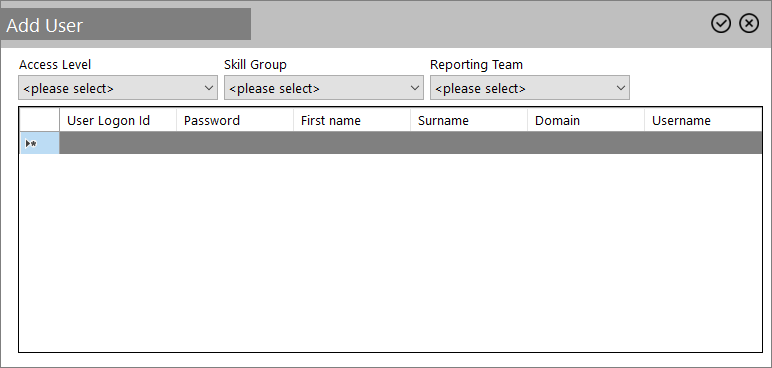The image size is (772, 368).
Task: Click the Domain column header
Action: 586,120
